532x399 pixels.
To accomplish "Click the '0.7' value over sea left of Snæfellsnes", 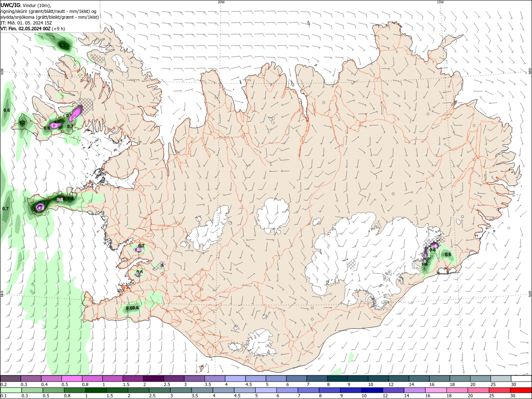I will [5, 209].
